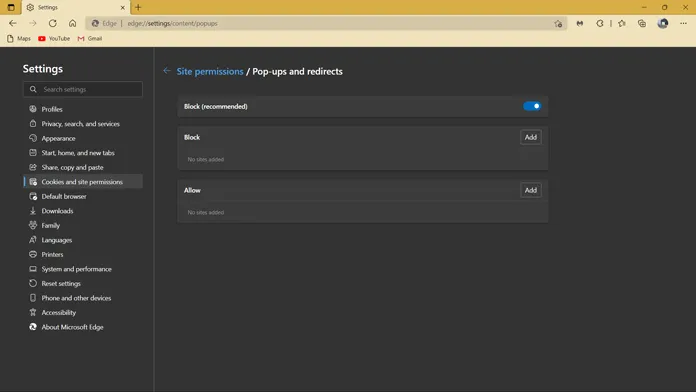Add a site to the Allow list
The image size is (696, 392).
pyautogui.click(x=530, y=190)
